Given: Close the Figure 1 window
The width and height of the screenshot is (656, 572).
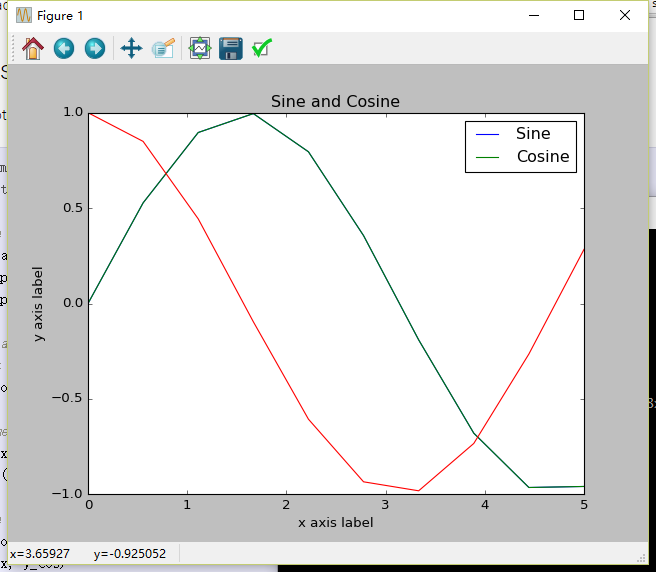Looking at the screenshot, I should [x=625, y=15].
